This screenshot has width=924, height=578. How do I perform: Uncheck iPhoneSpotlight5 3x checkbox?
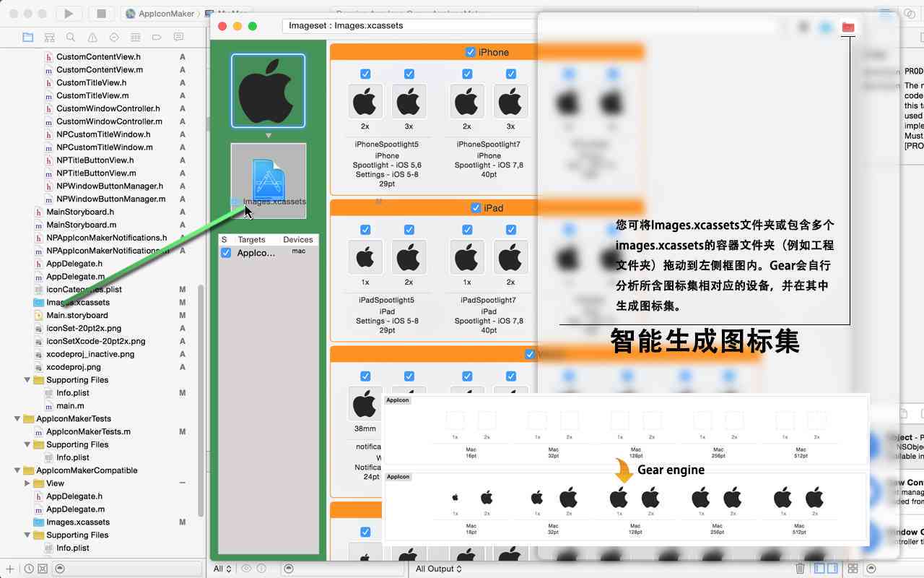pyautogui.click(x=409, y=74)
